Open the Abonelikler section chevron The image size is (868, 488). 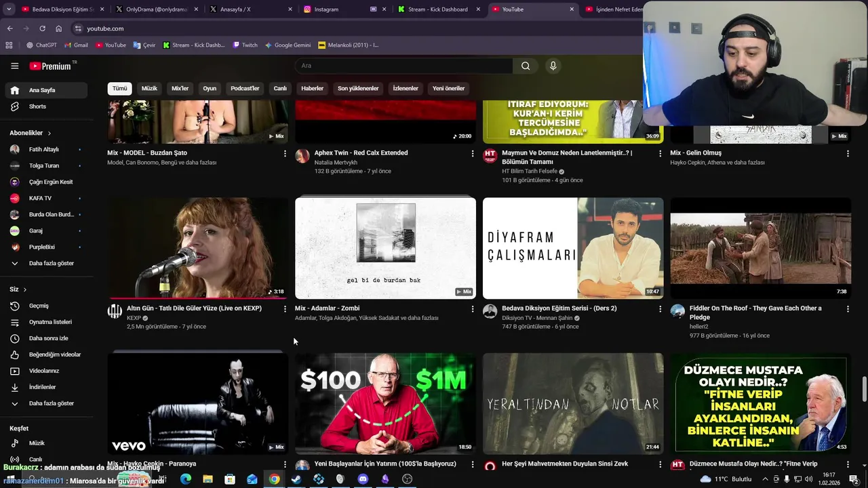(x=49, y=134)
